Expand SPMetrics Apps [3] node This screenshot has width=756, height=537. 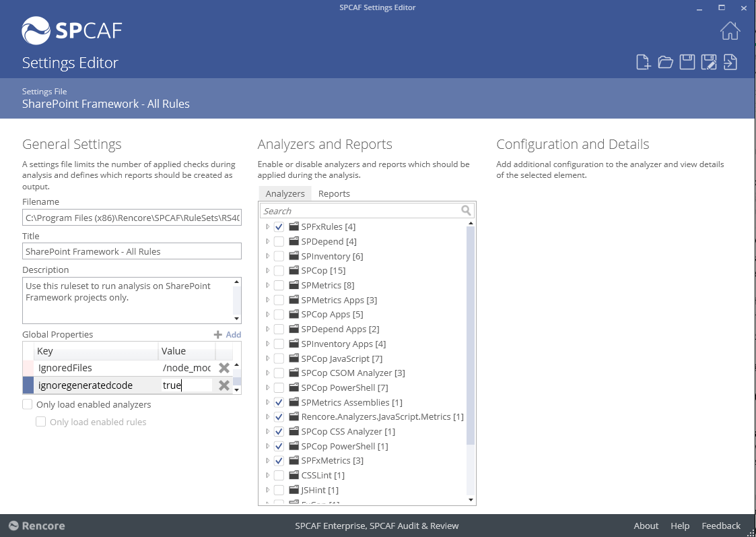[x=267, y=300]
